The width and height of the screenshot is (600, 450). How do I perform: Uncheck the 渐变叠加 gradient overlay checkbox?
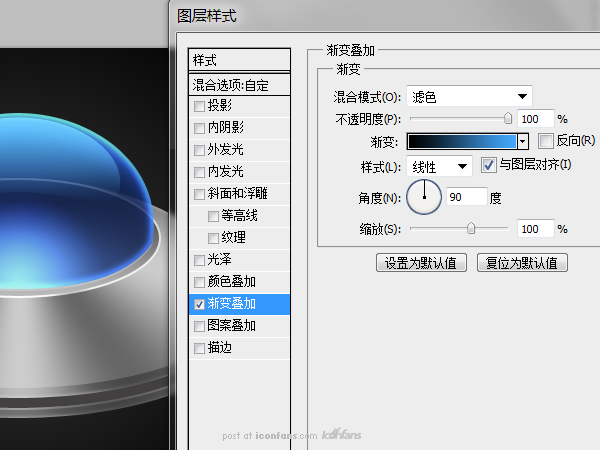click(199, 304)
